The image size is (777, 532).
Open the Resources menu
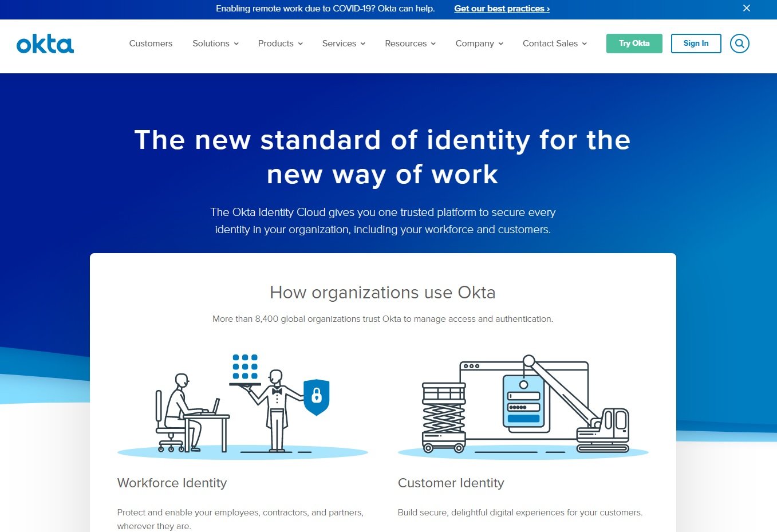[x=410, y=44]
